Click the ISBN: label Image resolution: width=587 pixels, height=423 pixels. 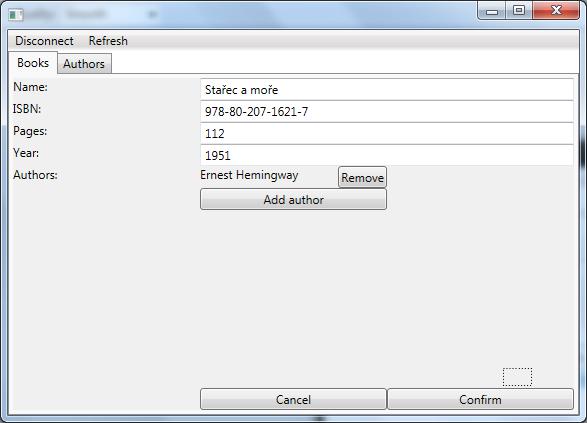[27, 109]
